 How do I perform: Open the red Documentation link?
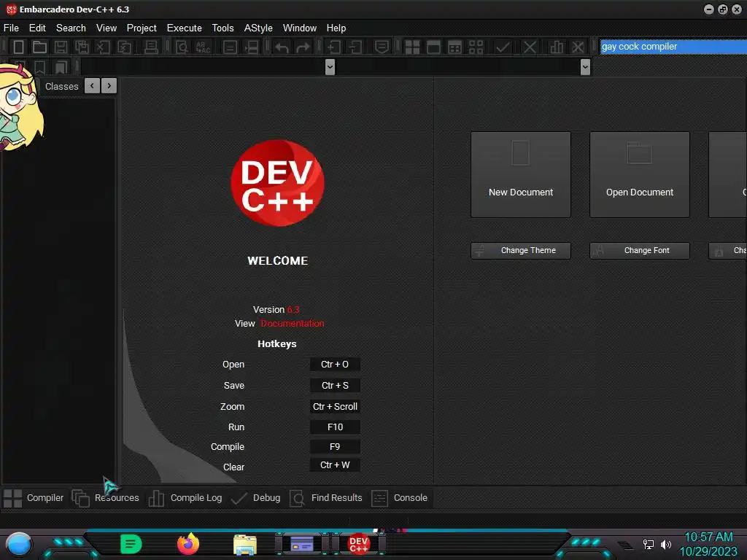(x=292, y=323)
